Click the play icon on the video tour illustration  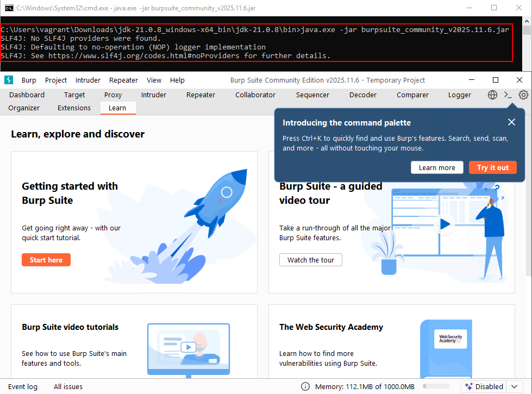tap(445, 224)
